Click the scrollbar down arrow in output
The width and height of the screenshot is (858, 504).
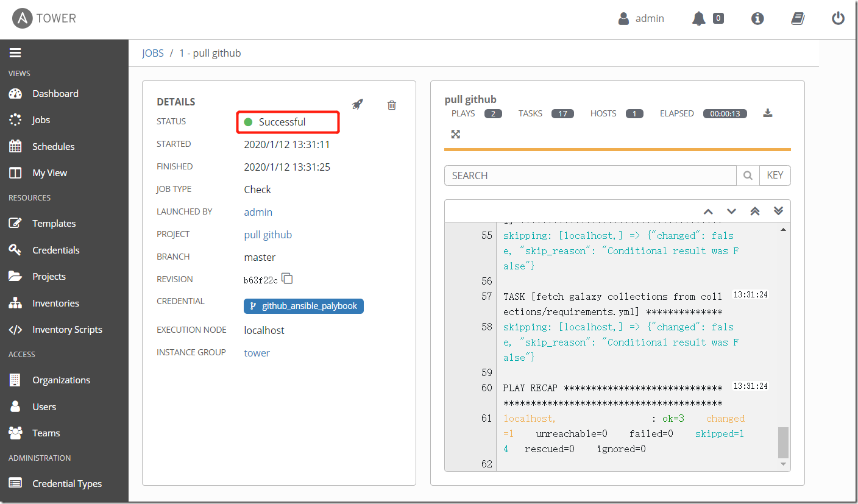(784, 464)
